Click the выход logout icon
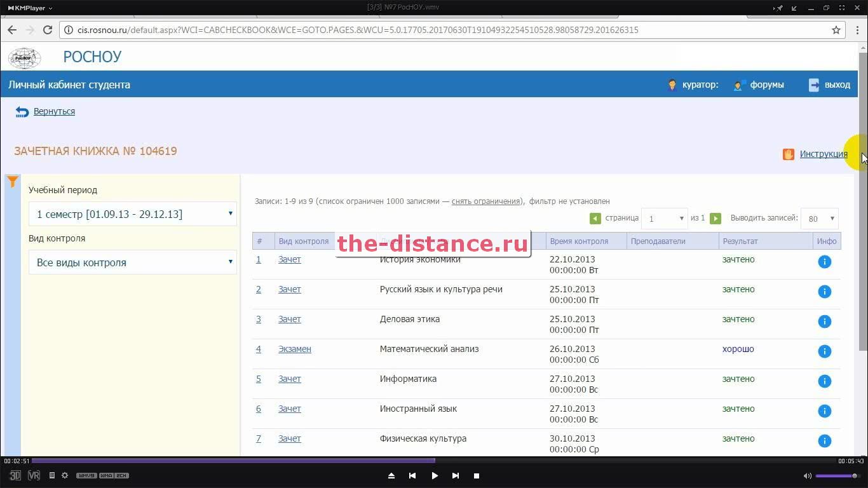Screen dimensions: 868x488 click(814, 85)
